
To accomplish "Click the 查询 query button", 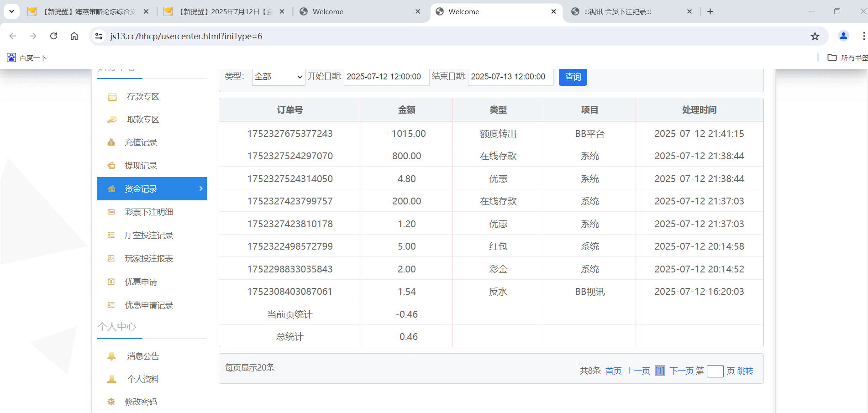I will [x=573, y=77].
